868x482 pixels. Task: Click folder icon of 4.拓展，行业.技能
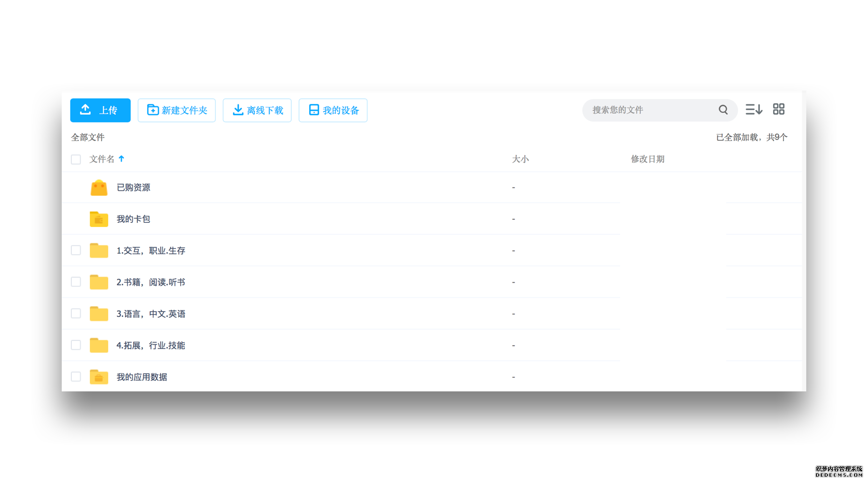point(99,345)
